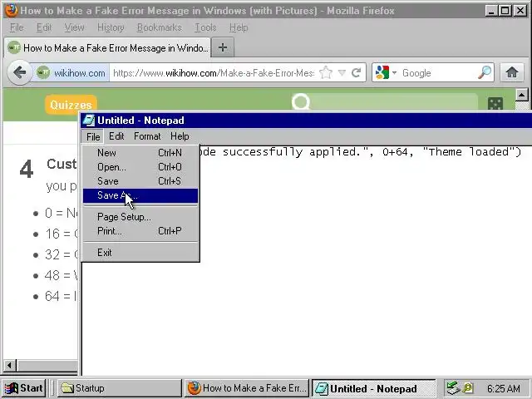Click the Google search input field
Viewport: 532px width, 399px height.
[438, 73]
